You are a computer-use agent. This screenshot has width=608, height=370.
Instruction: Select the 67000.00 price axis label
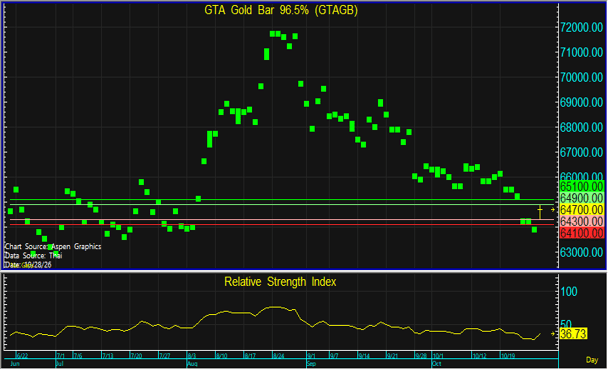pos(581,152)
